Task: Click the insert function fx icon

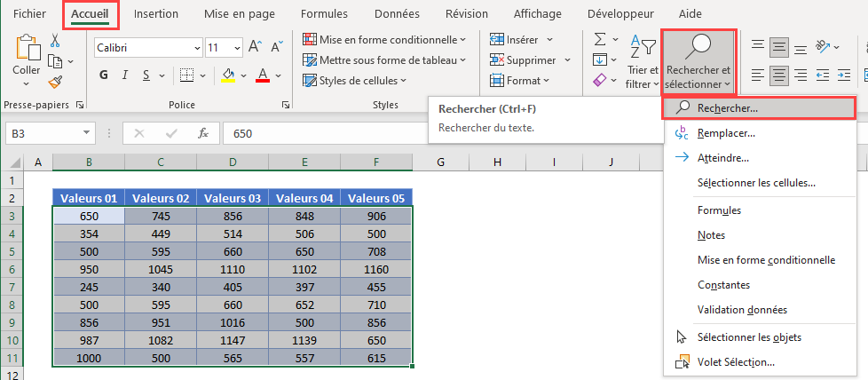Action: click(203, 133)
